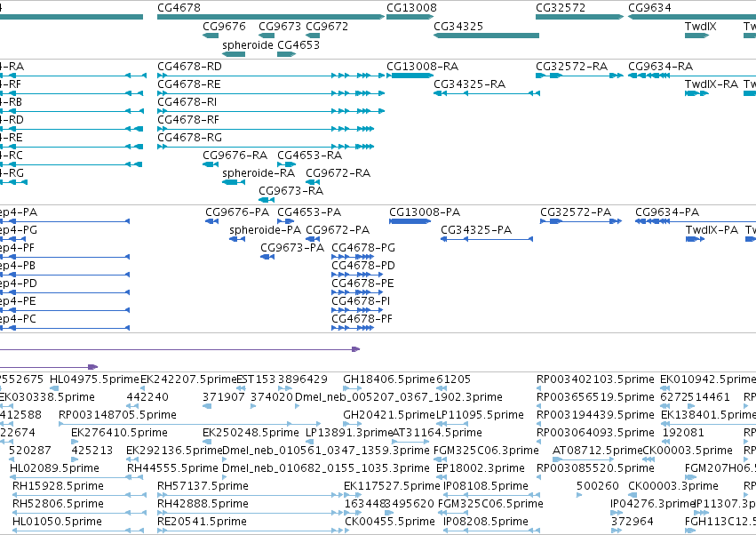The height and width of the screenshot is (535, 756).
Task: Click the short purple arrow feature
Action: [x=49, y=367]
